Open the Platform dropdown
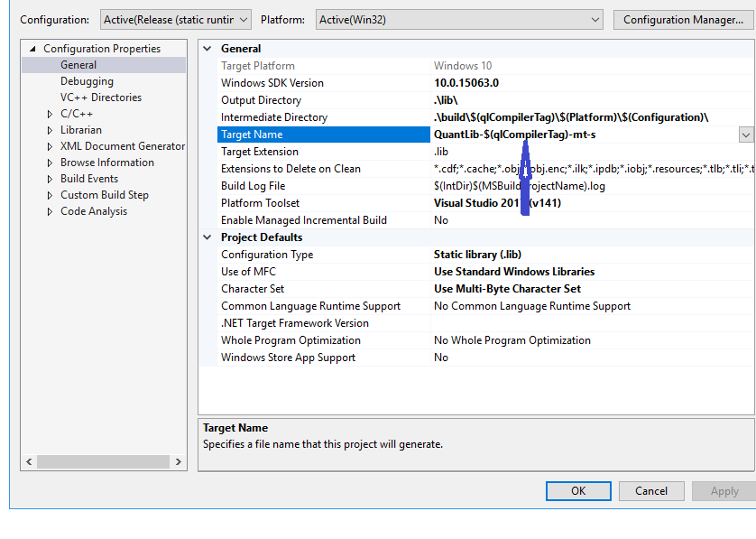Image resolution: width=756 pixels, height=539 pixels. 458,19
